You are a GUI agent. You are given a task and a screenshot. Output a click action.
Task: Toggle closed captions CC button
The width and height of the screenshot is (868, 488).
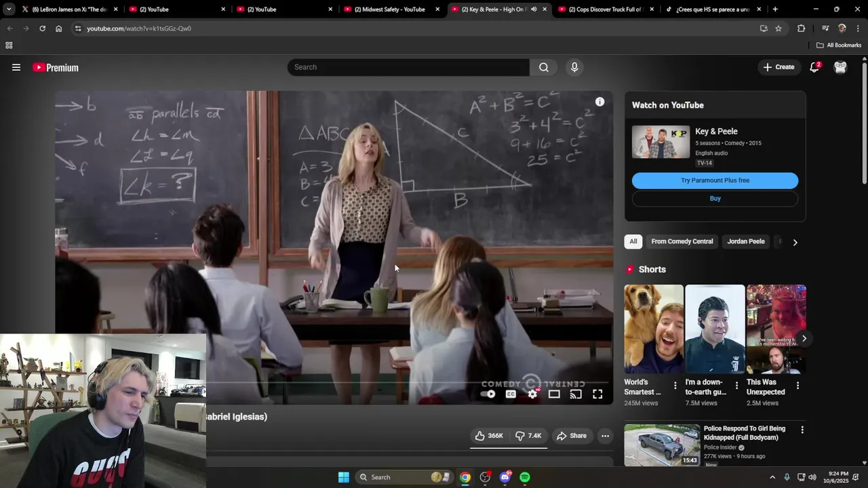[x=511, y=394]
